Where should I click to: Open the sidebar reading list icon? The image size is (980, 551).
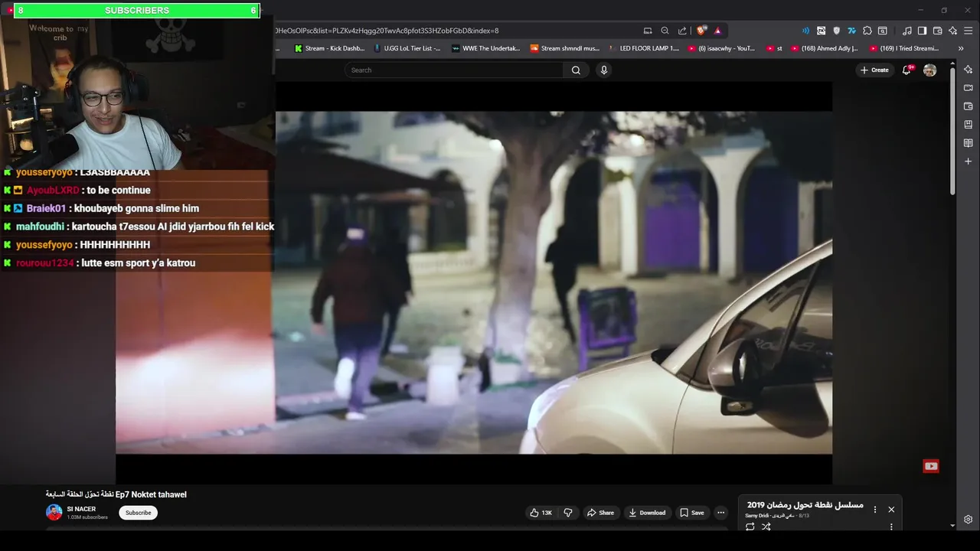point(969,143)
